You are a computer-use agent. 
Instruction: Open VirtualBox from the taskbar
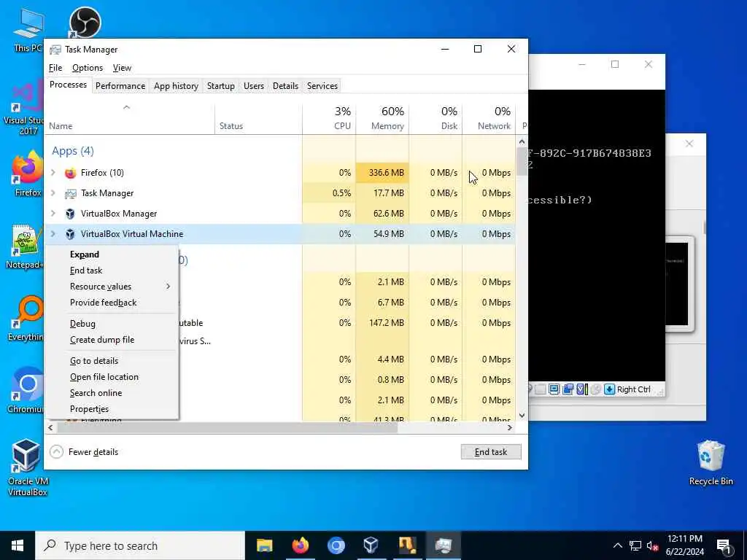[371, 545]
